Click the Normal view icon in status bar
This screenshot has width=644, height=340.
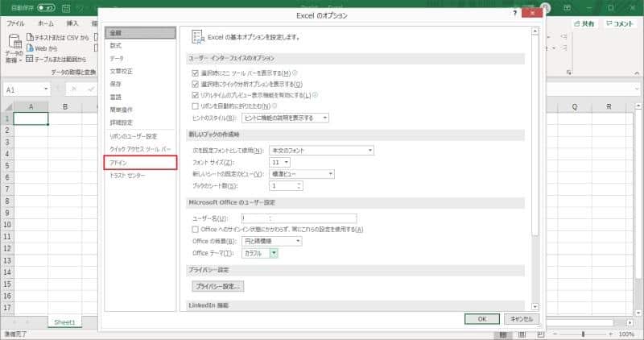click(502, 334)
